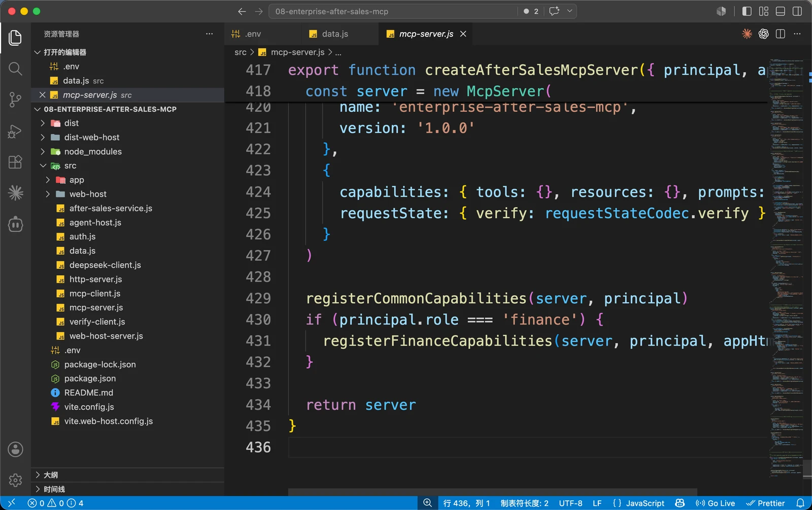
Task: Collapse the src folder
Action: pyautogui.click(x=43, y=166)
